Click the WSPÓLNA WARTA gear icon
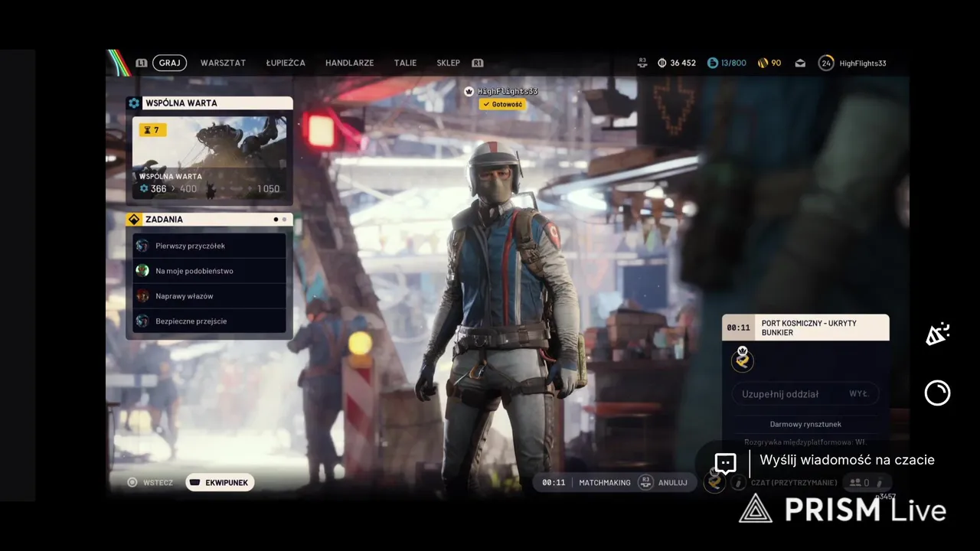The height and width of the screenshot is (551, 980). tap(135, 103)
